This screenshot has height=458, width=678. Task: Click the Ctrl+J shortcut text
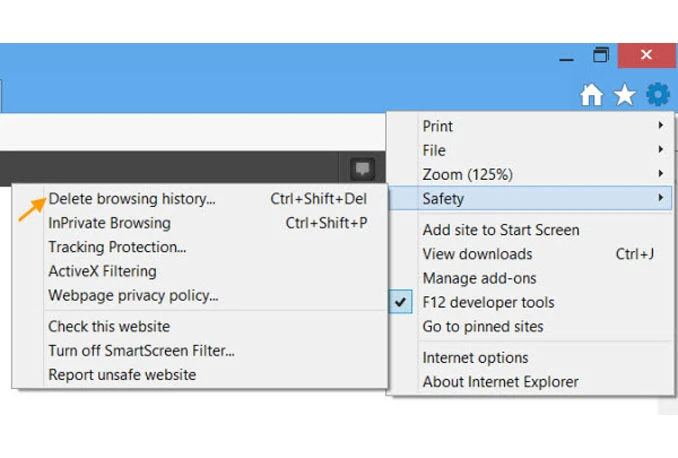[x=635, y=254]
